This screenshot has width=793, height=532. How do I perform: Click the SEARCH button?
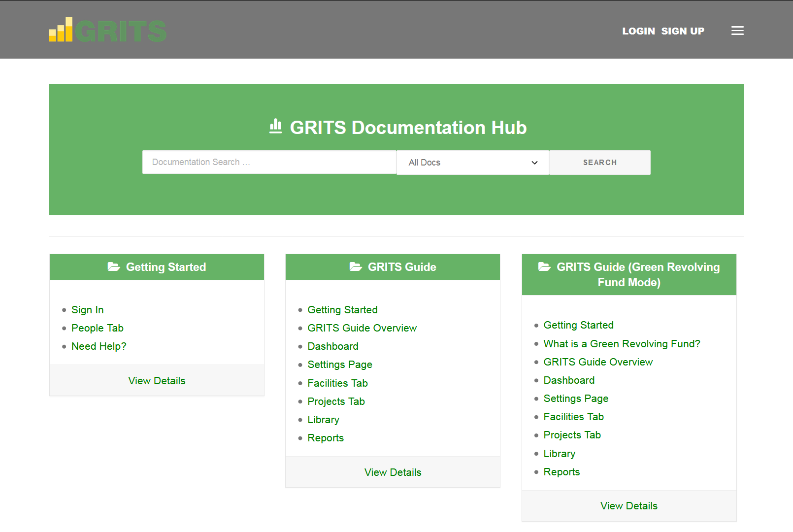(600, 163)
